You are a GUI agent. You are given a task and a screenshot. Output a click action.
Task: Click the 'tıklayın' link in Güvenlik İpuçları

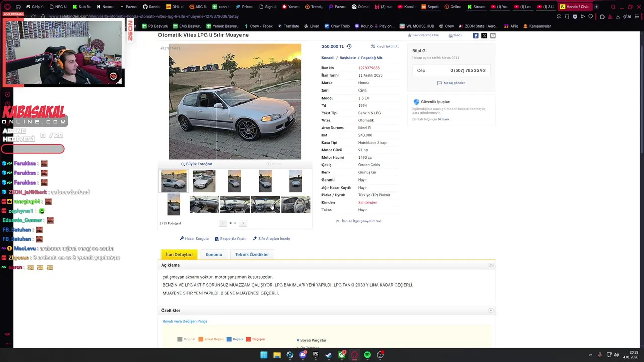click(443, 119)
